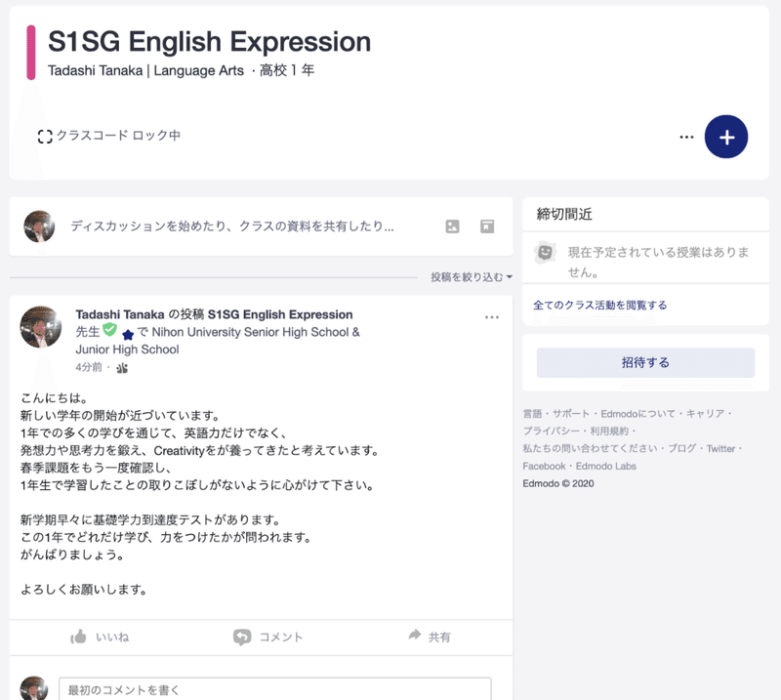This screenshot has height=700, width=781.
Task: Click the ディスカッションを始めたり post composer field
Action: click(x=232, y=226)
